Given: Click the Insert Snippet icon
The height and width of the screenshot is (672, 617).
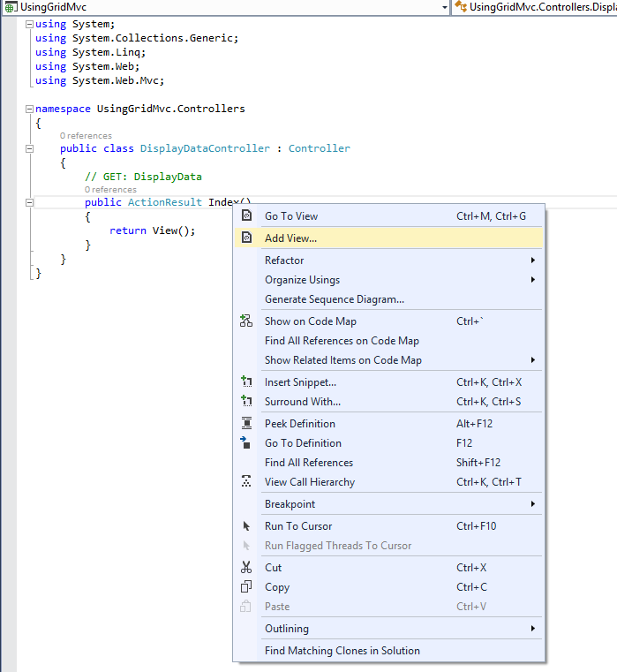Looking at the screenshot, I should point(246,381).
